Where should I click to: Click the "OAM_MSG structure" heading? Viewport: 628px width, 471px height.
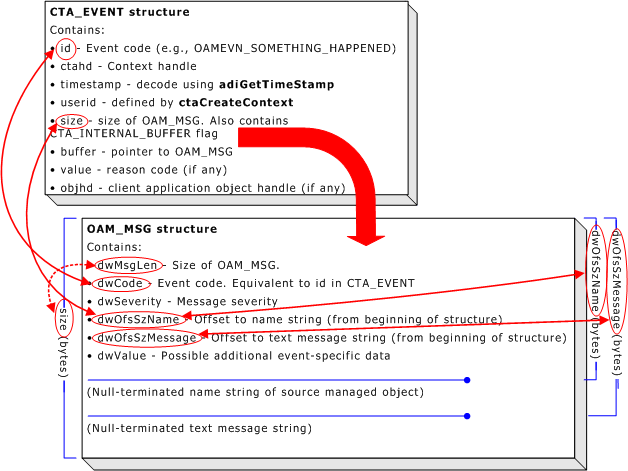151,229
